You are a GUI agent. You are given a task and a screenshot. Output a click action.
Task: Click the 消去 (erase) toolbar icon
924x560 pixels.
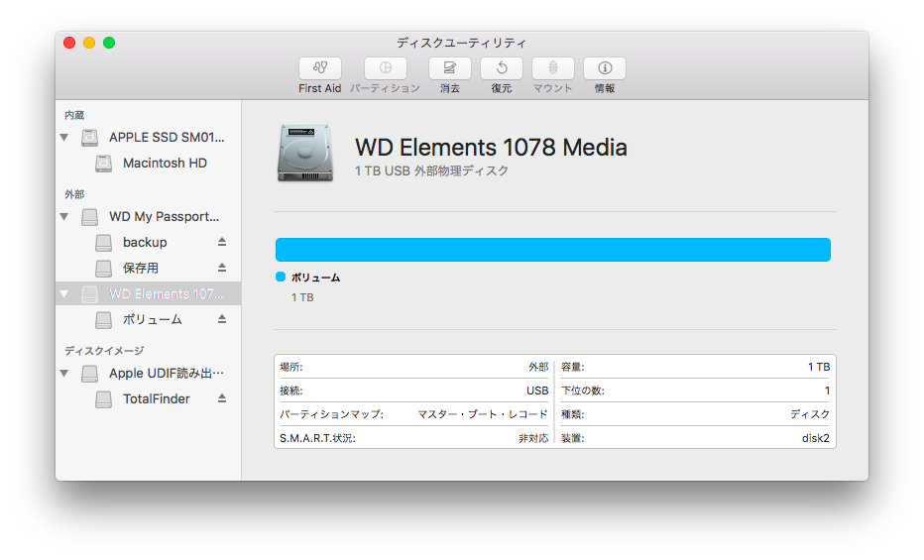click(x=450, y=68)
